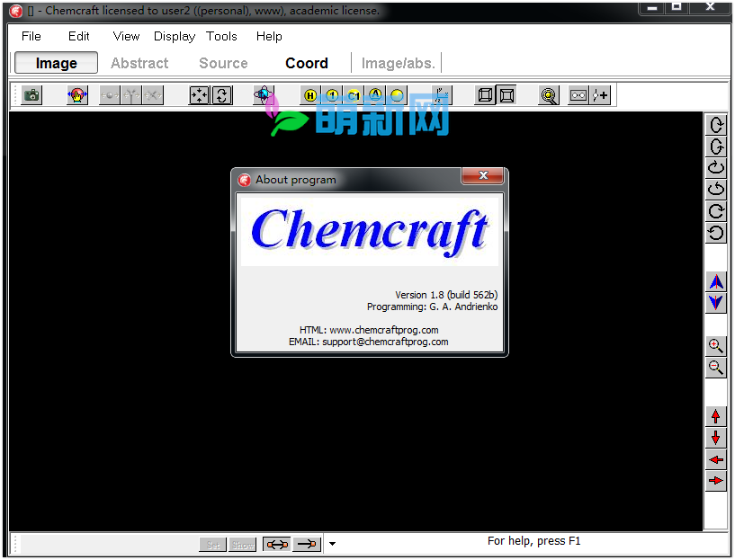
Task: Click the camera snapshot toolbar icon
Action: click(x=31, y=95)
